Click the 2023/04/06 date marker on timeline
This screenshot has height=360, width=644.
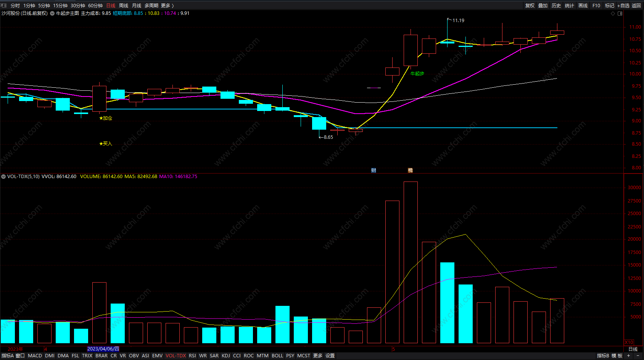pyautogui.click(x=103, y=349)
